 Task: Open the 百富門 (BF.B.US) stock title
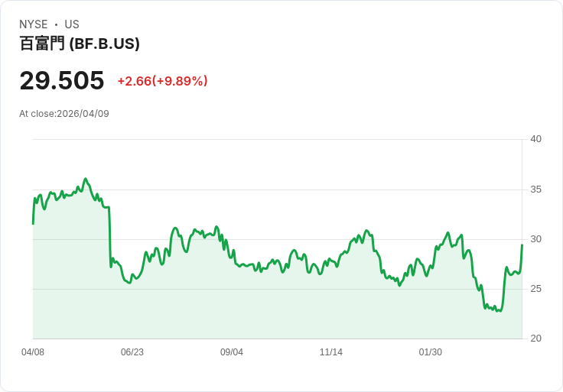pyautogui.click(x=80, y=44)
